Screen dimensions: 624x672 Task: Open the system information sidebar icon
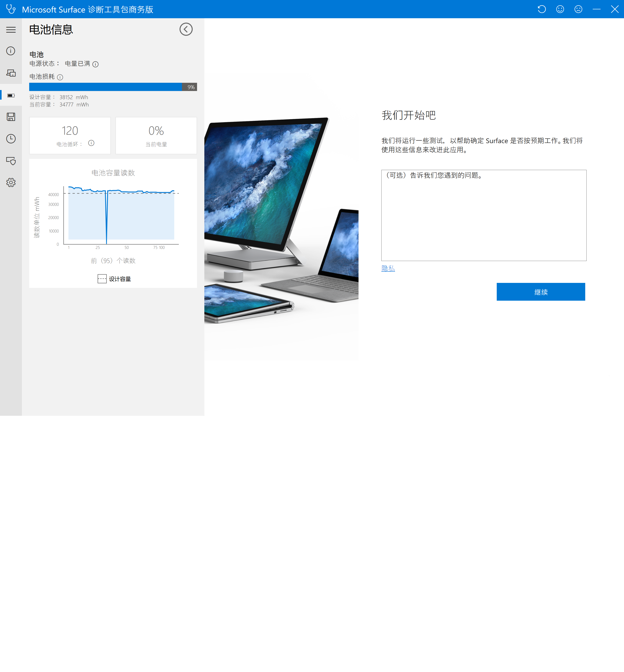point(11,51)
